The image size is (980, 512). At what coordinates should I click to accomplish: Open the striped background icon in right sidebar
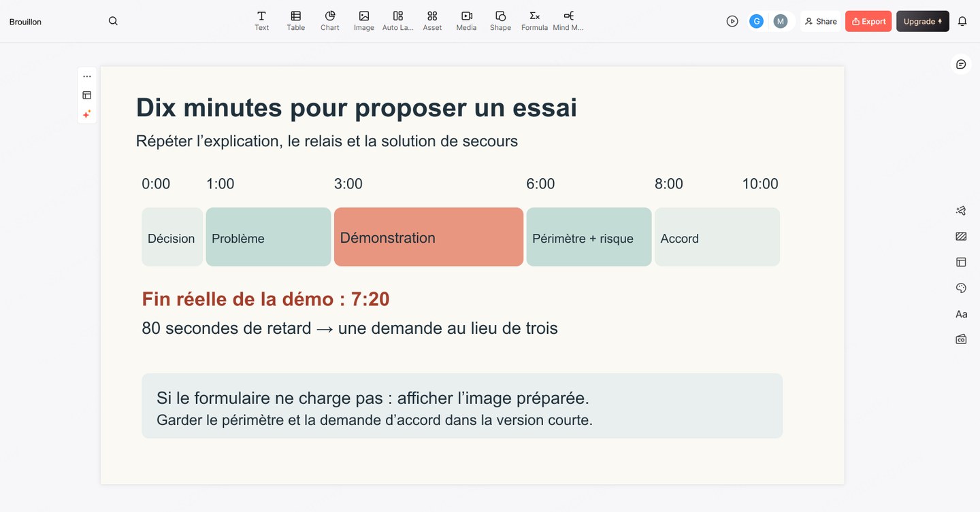click(x=961, y=237)
